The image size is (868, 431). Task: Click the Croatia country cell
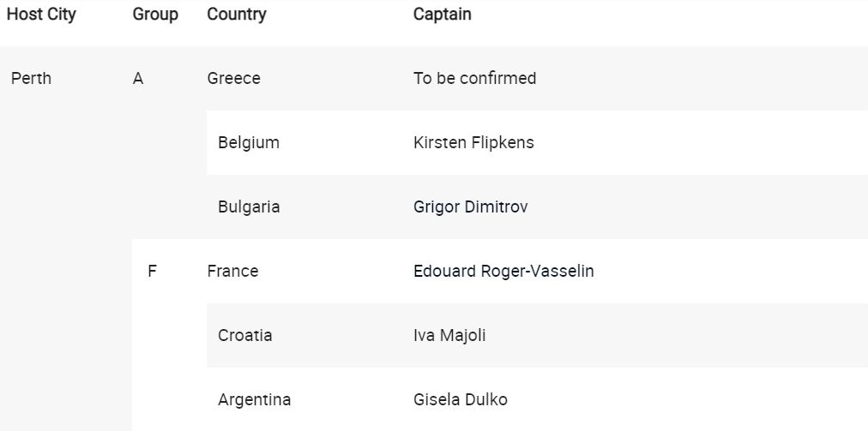[x=244, y=335]
